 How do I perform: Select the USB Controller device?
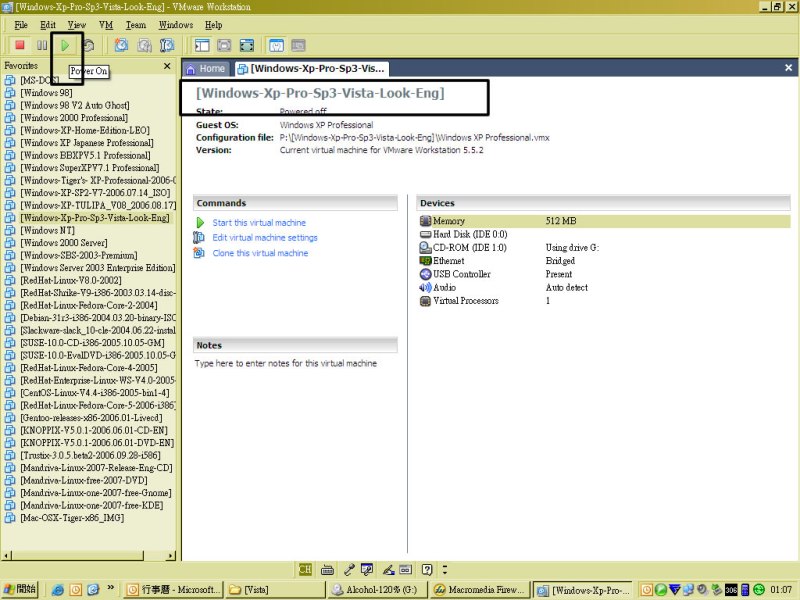(x=455, y=274)
